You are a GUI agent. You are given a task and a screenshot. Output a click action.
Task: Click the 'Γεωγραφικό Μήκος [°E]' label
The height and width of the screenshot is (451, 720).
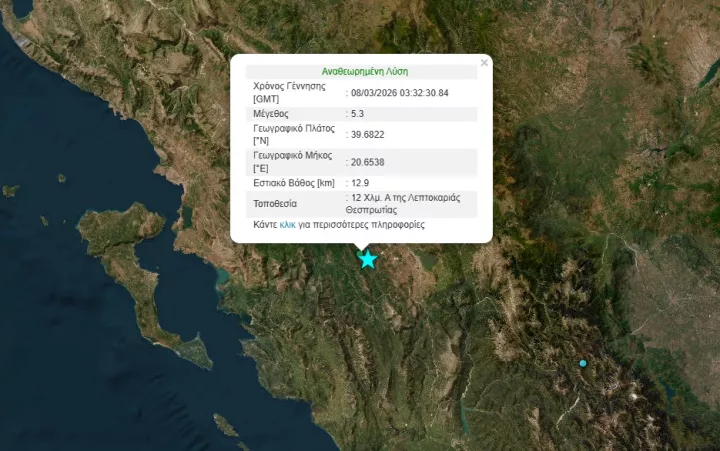click(x=293, y=162)
